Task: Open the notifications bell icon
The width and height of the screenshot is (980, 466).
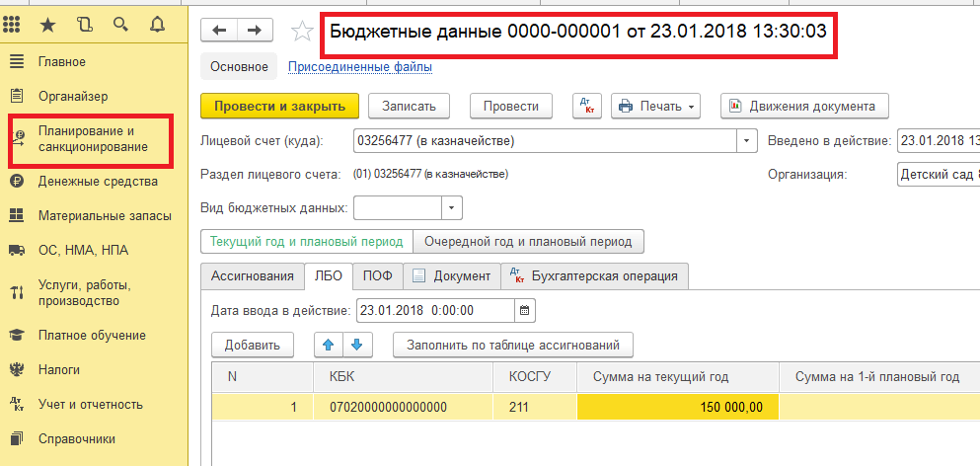Action: 155,23
